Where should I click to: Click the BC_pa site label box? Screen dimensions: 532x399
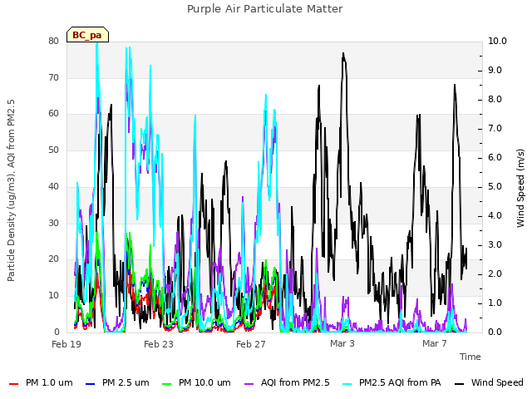(87, 35)
